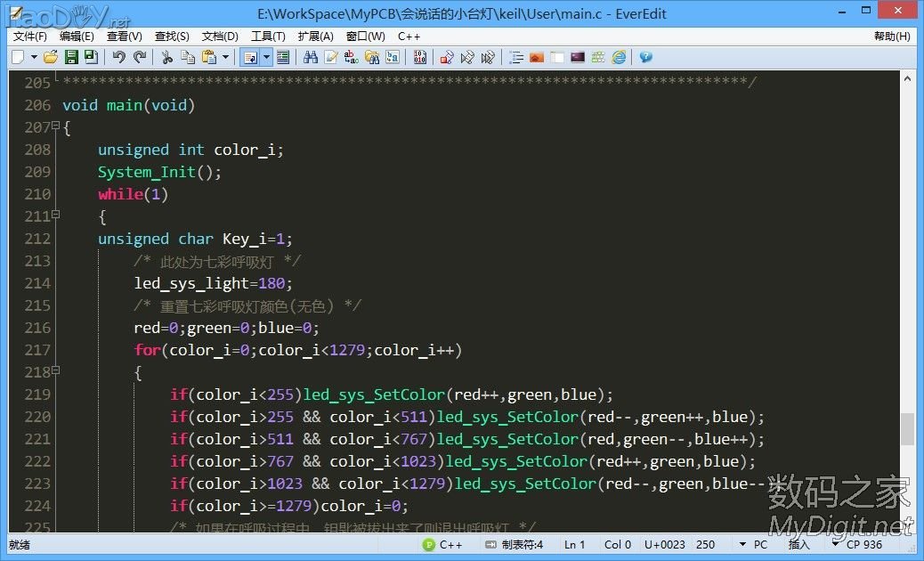The image size is (924, 561).
Task: Open the 文件(F) menu
Action: pos(30,37)
